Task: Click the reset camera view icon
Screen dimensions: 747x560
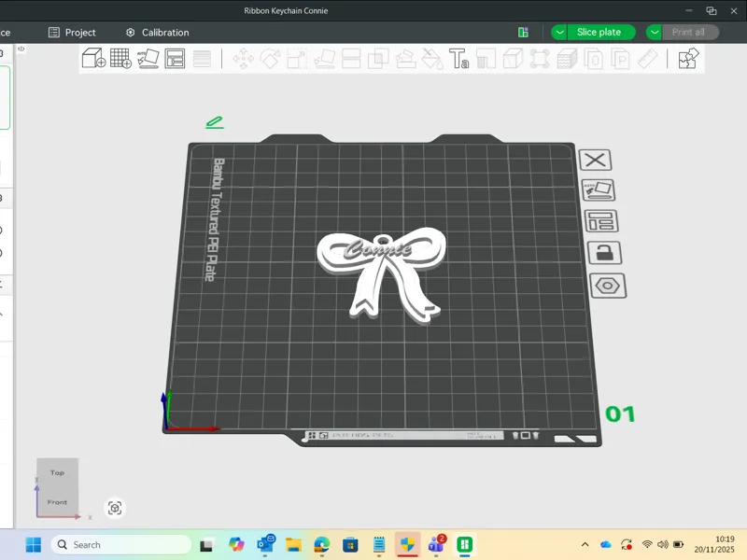Action: point(115,508)
